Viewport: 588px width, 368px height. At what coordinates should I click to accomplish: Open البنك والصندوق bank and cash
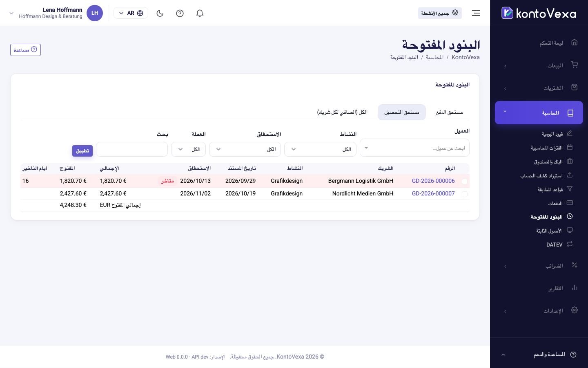(x=553, y=162)
